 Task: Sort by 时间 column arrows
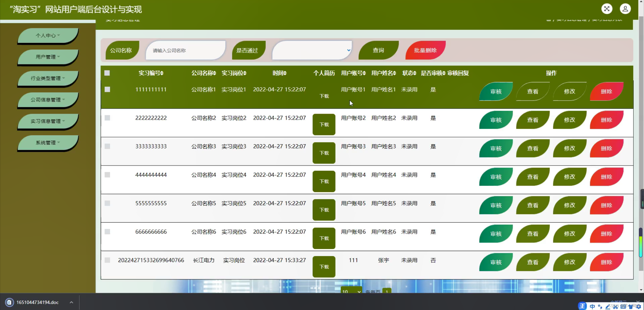coord(285,73)
